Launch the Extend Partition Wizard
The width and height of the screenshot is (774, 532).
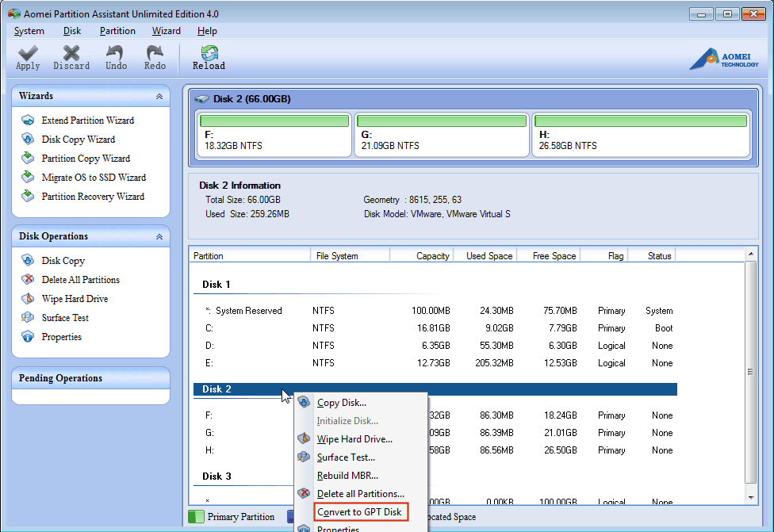[x=87, y=121]
